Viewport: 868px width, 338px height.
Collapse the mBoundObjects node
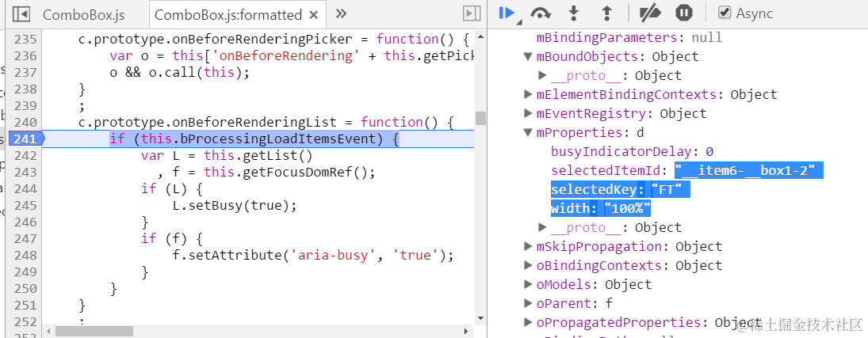point(528,56)
